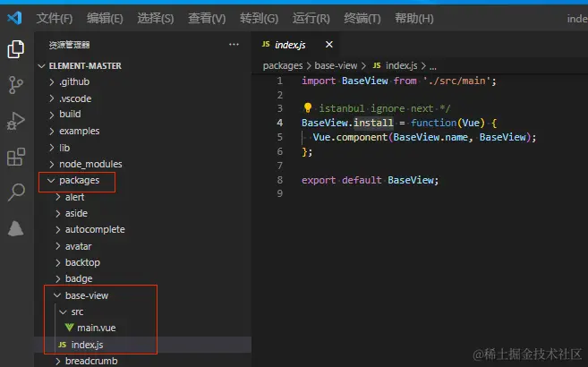Open the 终端(T) menu

point(362,18)
